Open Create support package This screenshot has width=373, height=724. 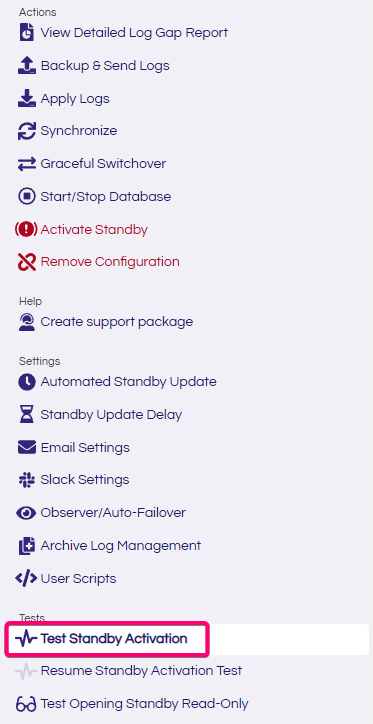(x=106, y=322)
